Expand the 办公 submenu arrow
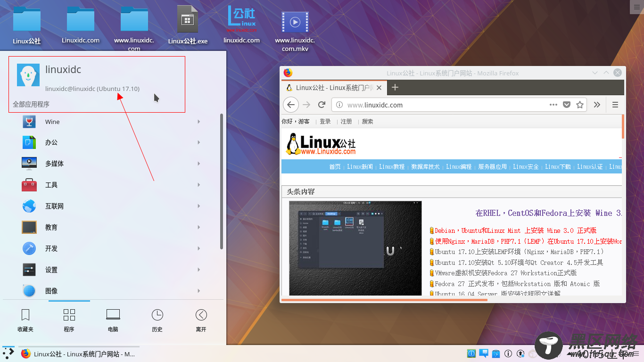This screenshot has height=362, width=644. tap(199, 142)
